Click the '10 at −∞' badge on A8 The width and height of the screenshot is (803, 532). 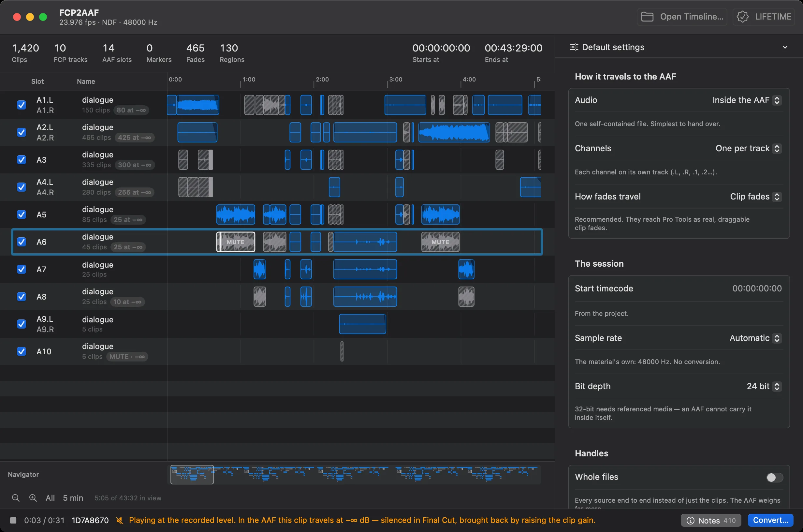127,302
